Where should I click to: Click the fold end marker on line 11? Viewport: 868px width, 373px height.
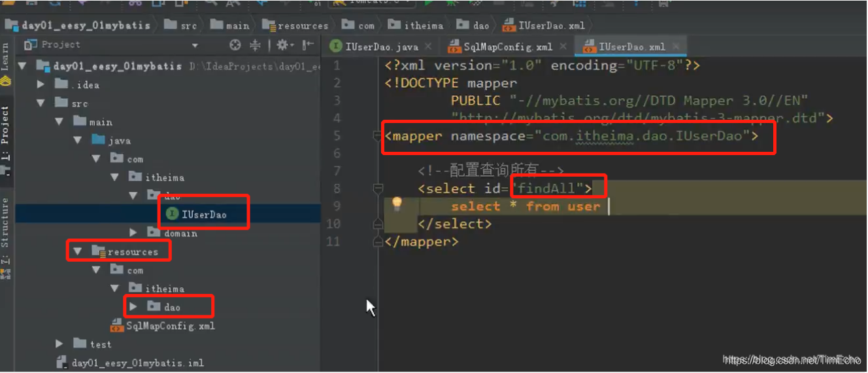[377, 242]
